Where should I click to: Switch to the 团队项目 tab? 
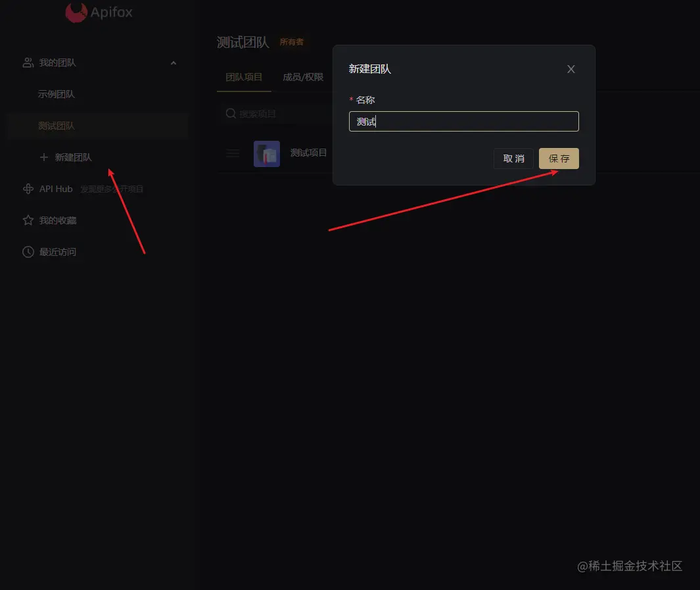click(244, 77)
